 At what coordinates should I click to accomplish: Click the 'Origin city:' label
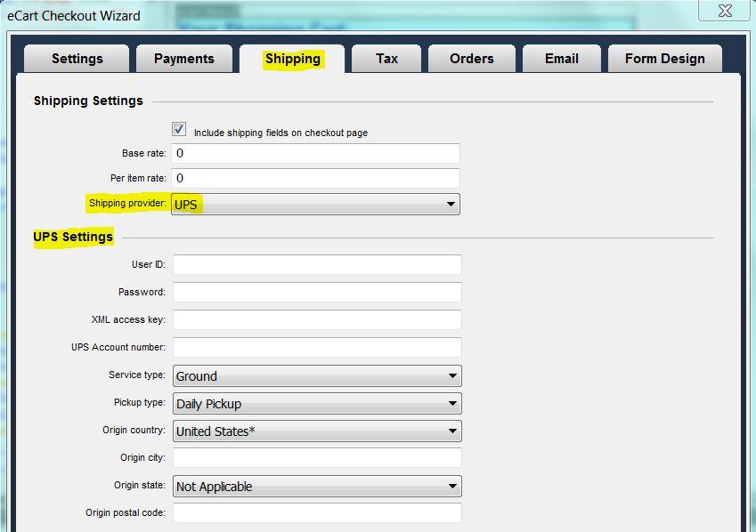pos(142,457)
